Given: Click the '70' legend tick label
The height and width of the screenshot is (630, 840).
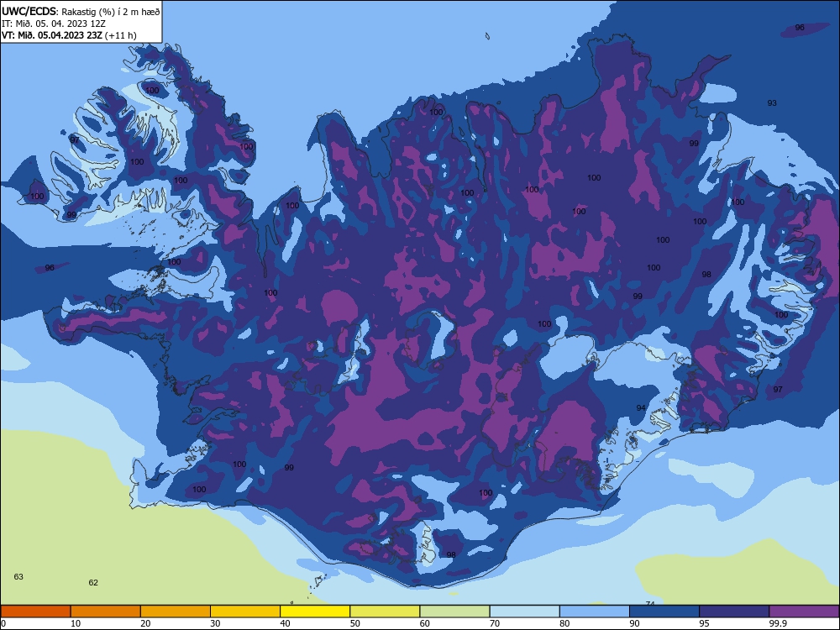Looking at the screenshot, I should (495, 623).
